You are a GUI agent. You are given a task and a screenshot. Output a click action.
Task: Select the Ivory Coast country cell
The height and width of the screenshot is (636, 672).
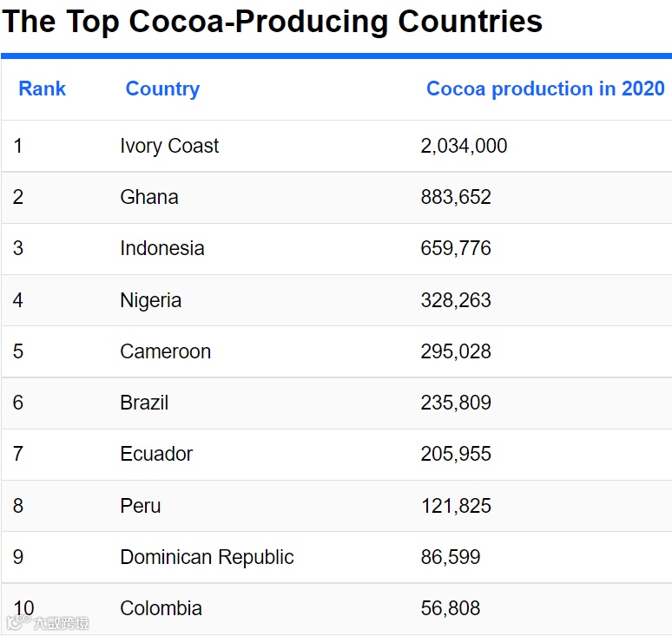pos(169,146)
